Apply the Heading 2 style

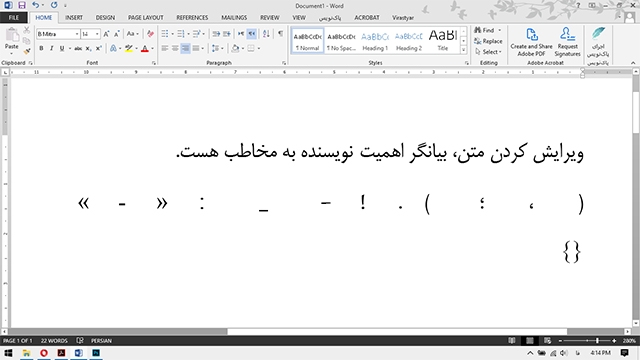(x=409, y=41)
